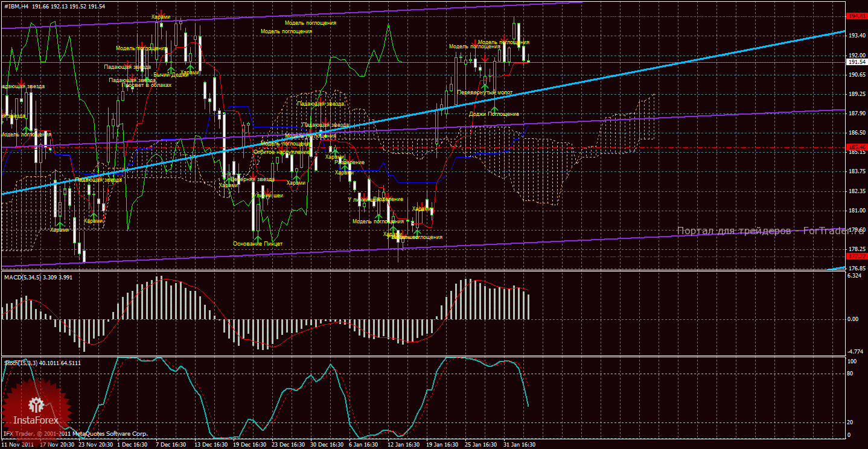Click green arrow above Доджи Поглощение label
868x449 pixels.
click(494, 109)
